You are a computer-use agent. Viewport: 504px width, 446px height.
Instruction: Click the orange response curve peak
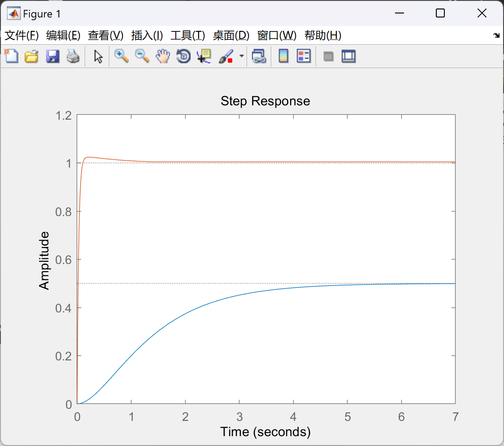click(x=88, y=157)
